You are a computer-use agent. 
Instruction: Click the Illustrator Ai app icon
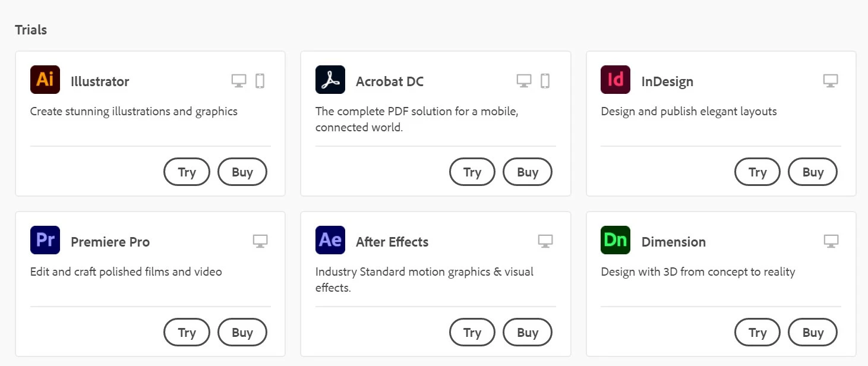pos(45,80)
